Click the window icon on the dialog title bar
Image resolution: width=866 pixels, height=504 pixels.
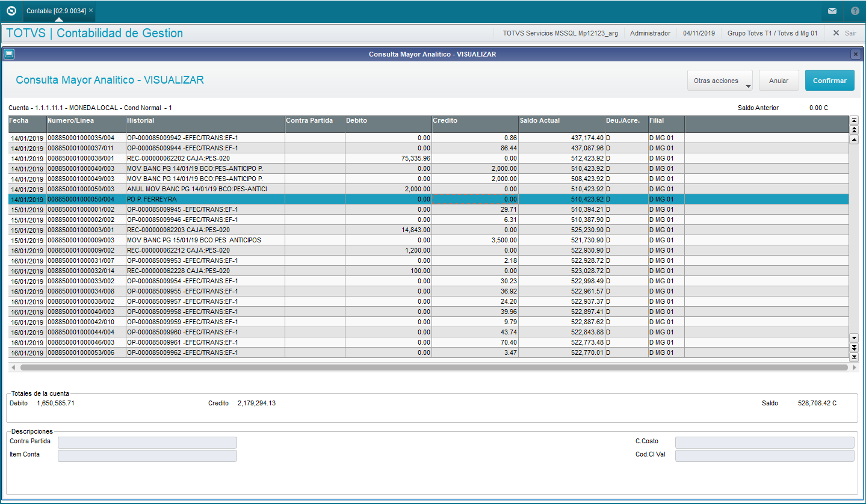9,54
